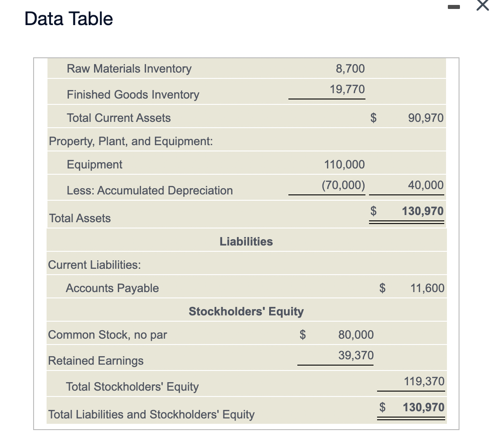Click the Data Table title
This screenshot has height=448, width=498.
click(x=68, y=18)
